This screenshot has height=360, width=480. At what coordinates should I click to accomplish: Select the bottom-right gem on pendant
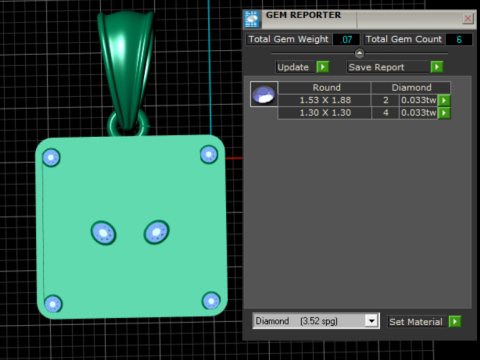coord(211,301)
